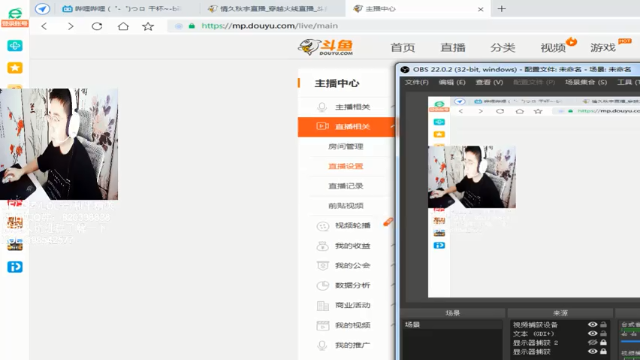Expand the 商业活动 sidebar section
Image resolution: width=640 pixels, height=360 pixels.
393,305
